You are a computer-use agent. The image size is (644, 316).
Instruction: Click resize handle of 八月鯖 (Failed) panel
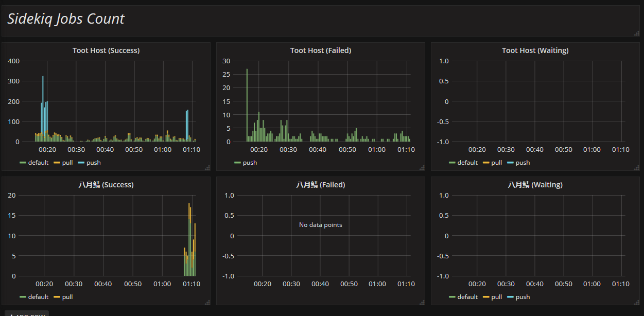[x=422, y=302]
